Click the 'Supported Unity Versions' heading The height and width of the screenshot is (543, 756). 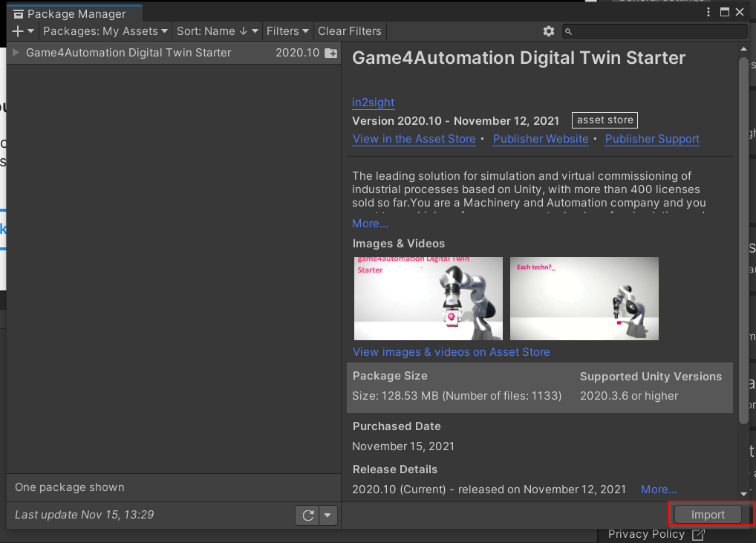point(651,377)
